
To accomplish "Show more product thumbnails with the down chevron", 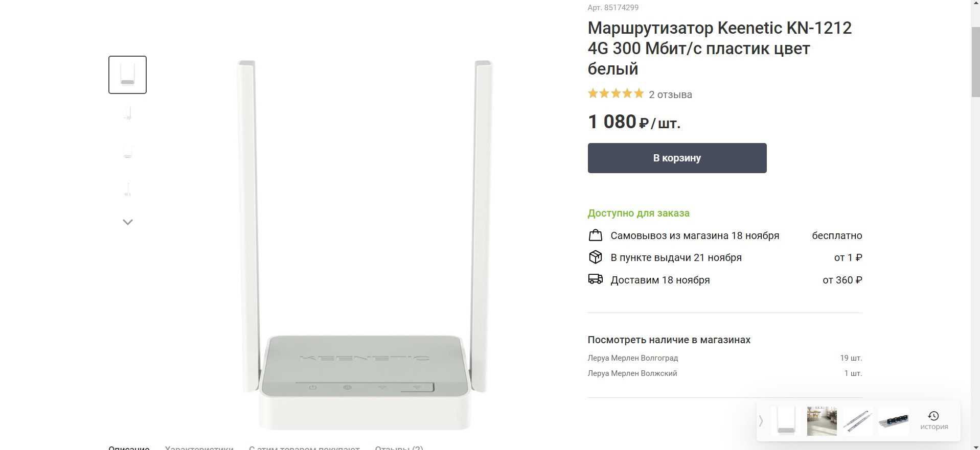I will point(128,222).
